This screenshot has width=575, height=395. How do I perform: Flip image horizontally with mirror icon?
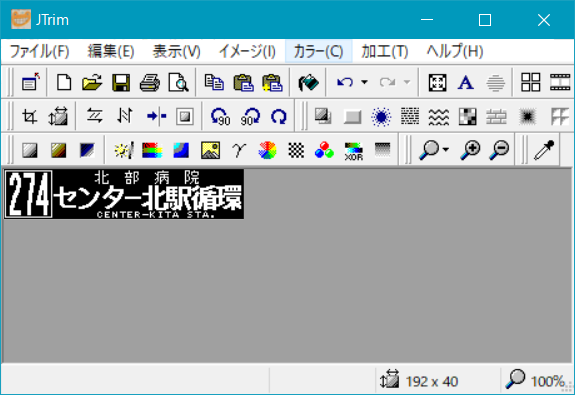[x=95, y=117]
